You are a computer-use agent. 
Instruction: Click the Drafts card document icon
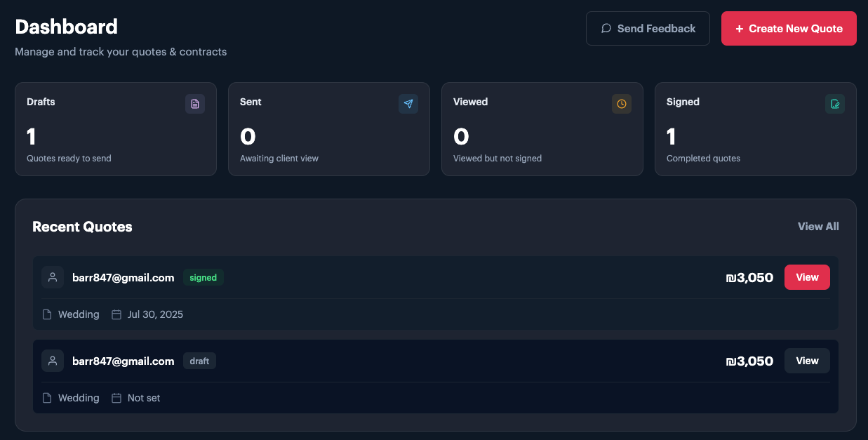(x=195, y=104)
